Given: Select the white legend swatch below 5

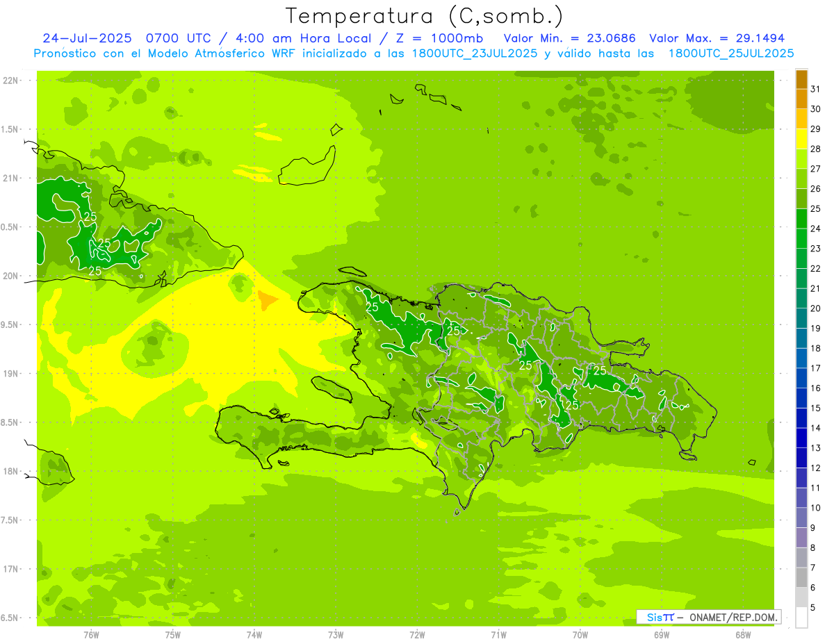Looking at the screenshot, I should (801, 618).
